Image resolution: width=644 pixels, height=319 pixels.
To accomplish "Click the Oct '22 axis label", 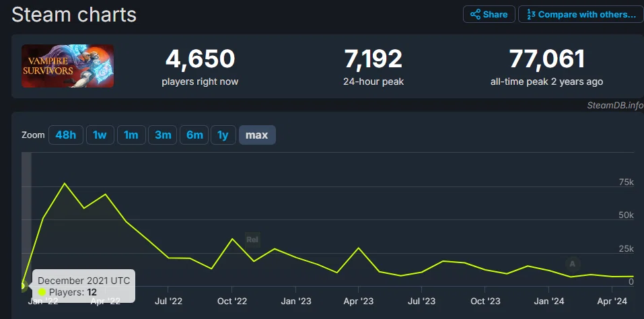I will [232, 302].
